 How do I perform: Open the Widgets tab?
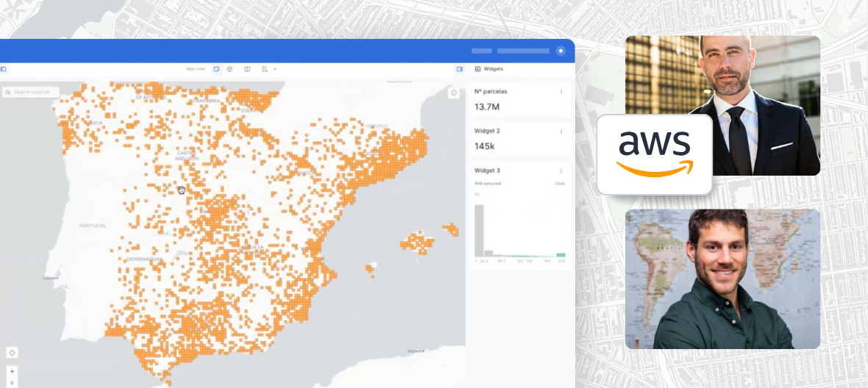click(x=489, y=69)
